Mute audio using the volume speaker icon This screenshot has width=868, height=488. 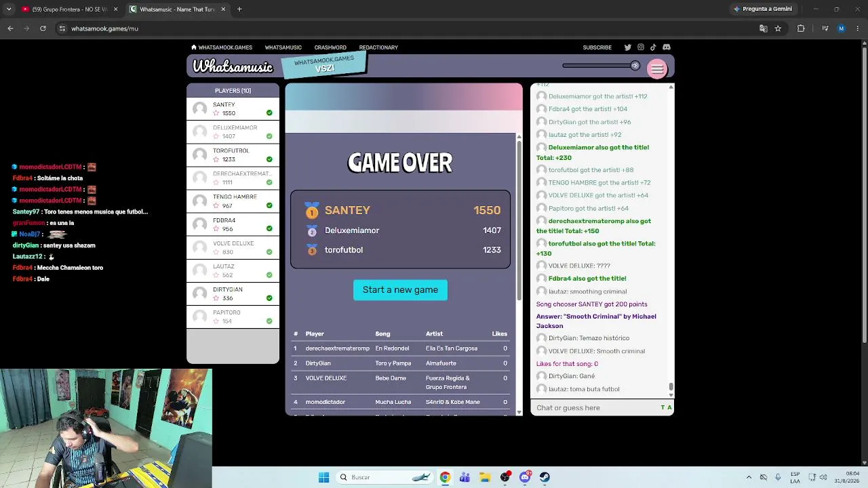click(x=635, y=66)
